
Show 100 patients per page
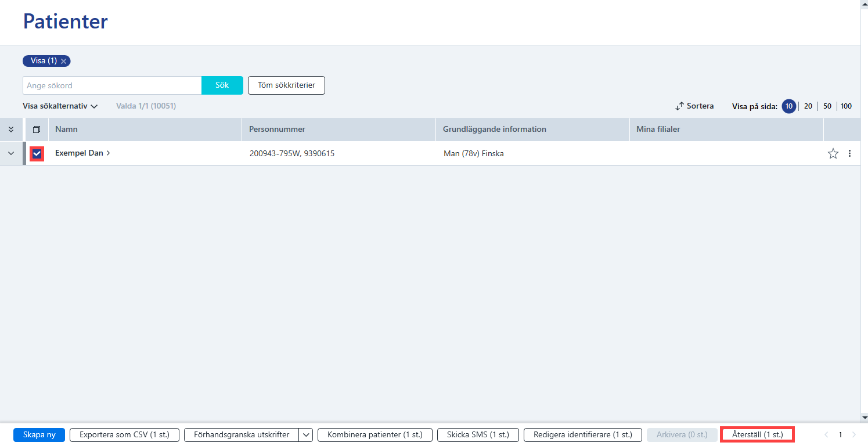pos(846,106)
